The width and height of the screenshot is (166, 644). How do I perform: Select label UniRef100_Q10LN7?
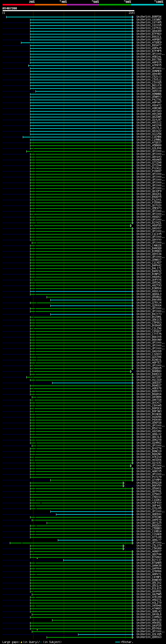click(149, 120)
